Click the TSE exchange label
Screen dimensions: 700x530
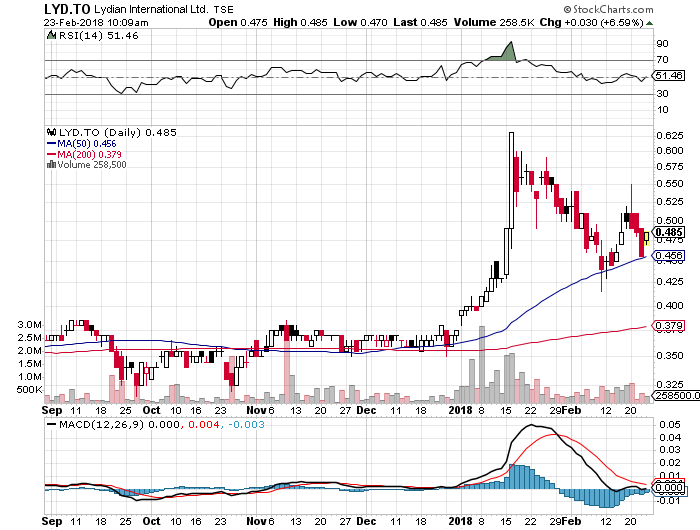[x=223, y=9]
